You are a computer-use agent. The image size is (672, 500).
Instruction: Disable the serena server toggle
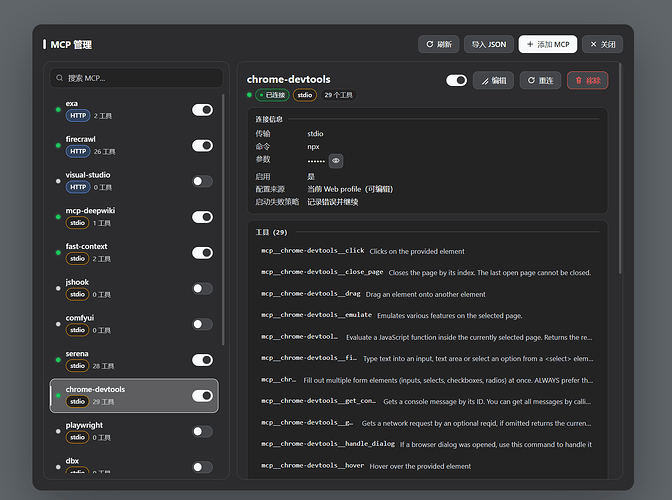tap(202, 360)
